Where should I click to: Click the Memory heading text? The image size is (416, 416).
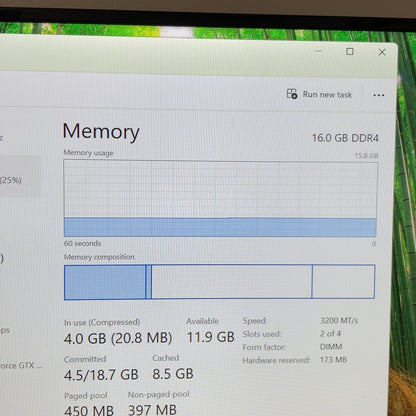tap(101, 131)
